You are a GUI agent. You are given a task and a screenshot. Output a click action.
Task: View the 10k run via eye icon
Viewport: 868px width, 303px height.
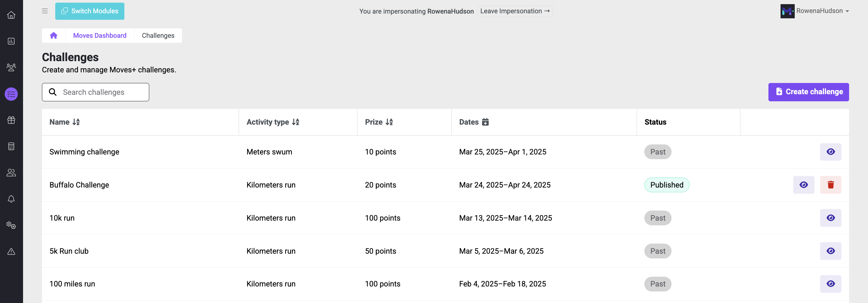[830, 218]
